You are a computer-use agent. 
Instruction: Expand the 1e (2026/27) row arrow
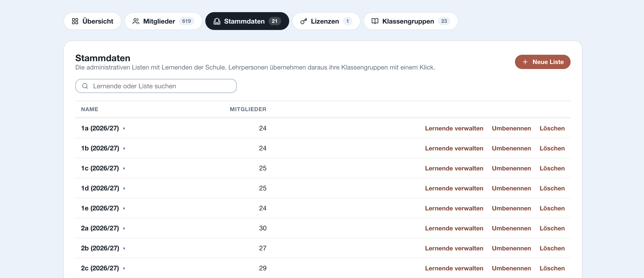coord(124,209)
